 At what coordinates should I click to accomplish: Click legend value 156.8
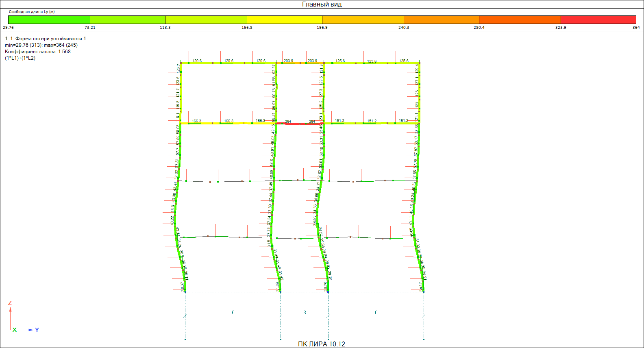[247, 28]
